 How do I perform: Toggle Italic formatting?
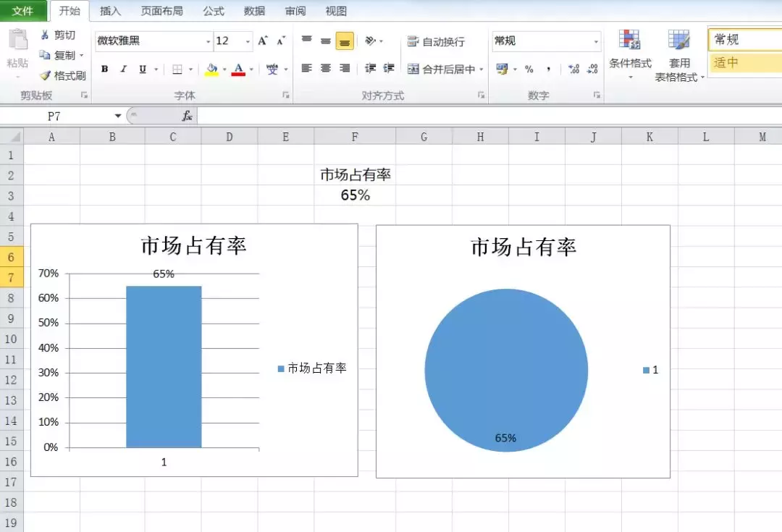[x=123, y=69]
